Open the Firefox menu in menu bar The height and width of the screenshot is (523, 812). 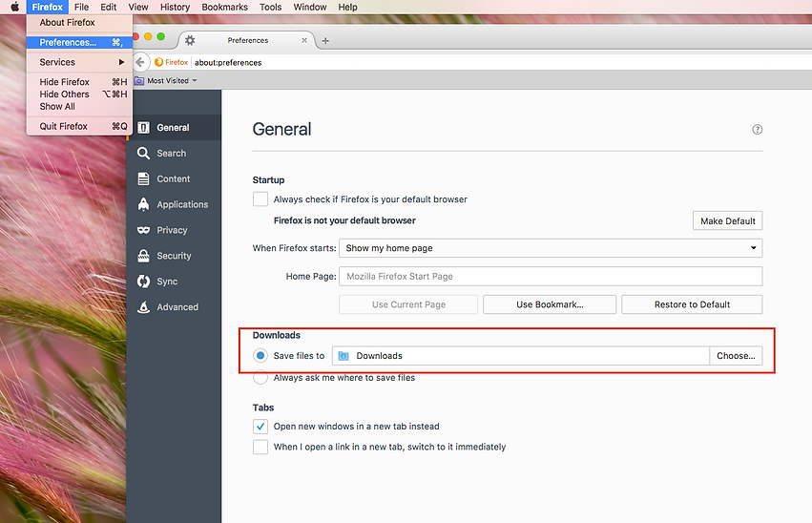tap(47, 7)
